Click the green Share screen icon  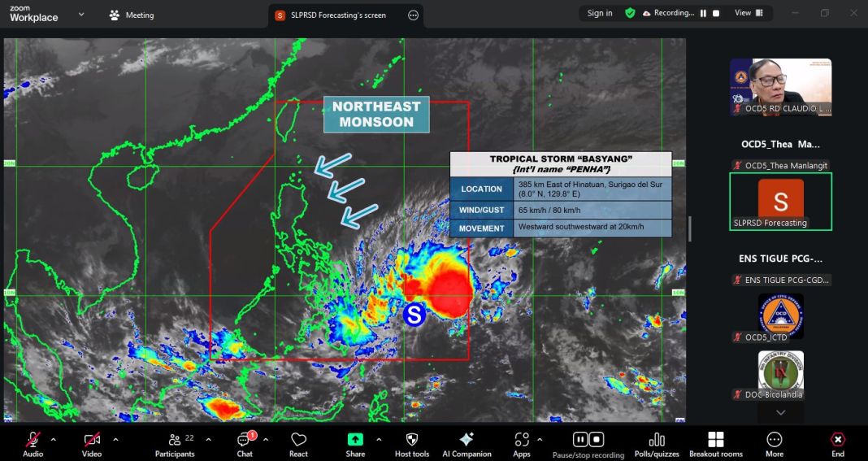point(355,439)
